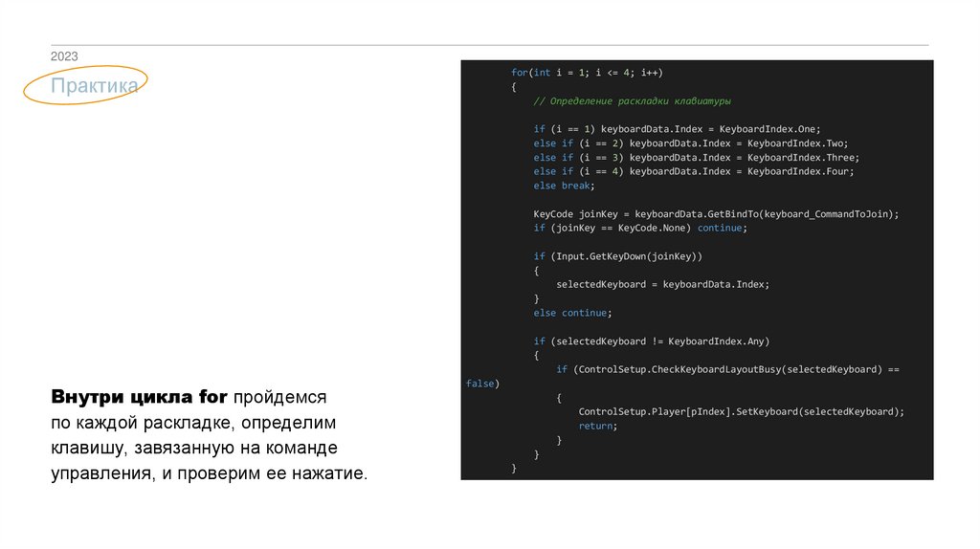Click the 'KeyCode joinKey = keyboardData.GetBindTo' line
This screenshot has width=980, height=549.
tap(716, 214)
